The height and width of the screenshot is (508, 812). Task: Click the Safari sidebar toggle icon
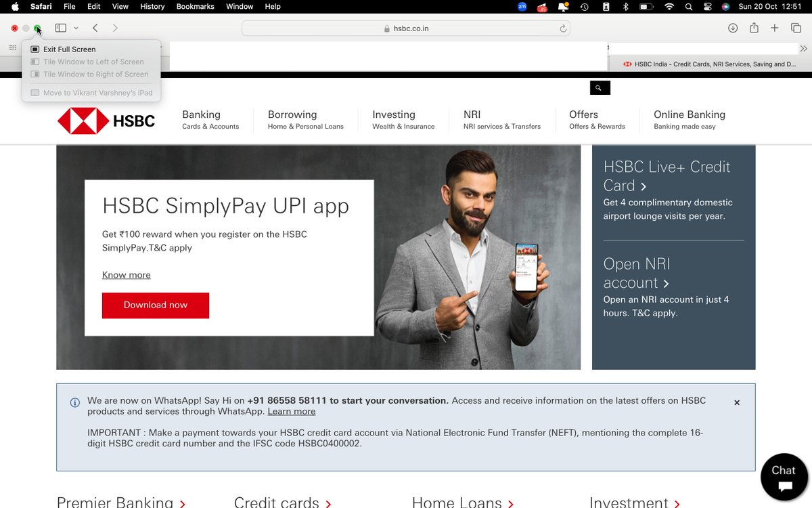click(x=60, y=28)
